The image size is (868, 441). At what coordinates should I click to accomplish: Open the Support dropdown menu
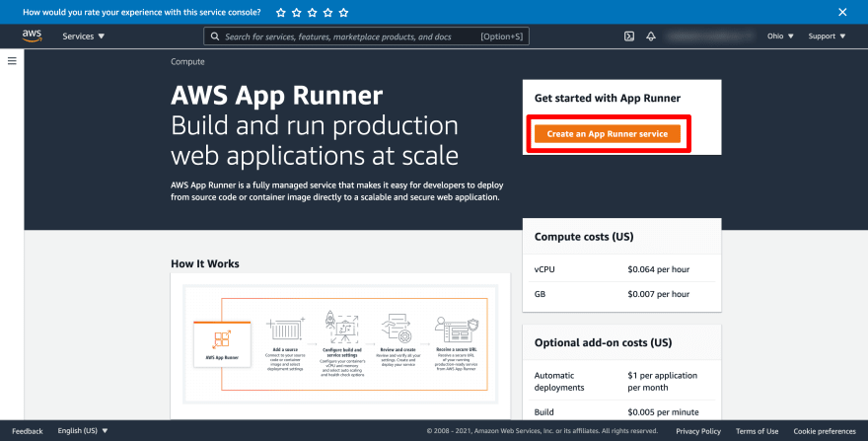pyautogui.click(x=827, y=37)
